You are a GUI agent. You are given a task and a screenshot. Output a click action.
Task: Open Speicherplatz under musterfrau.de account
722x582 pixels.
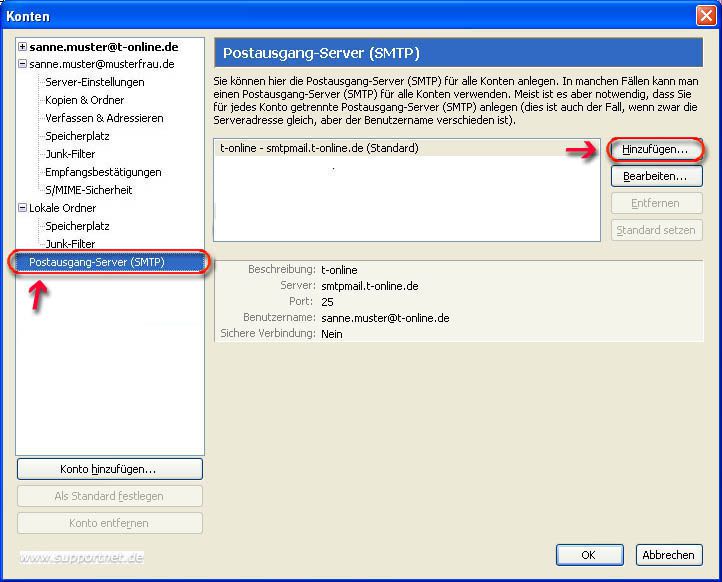pos(77,136)
